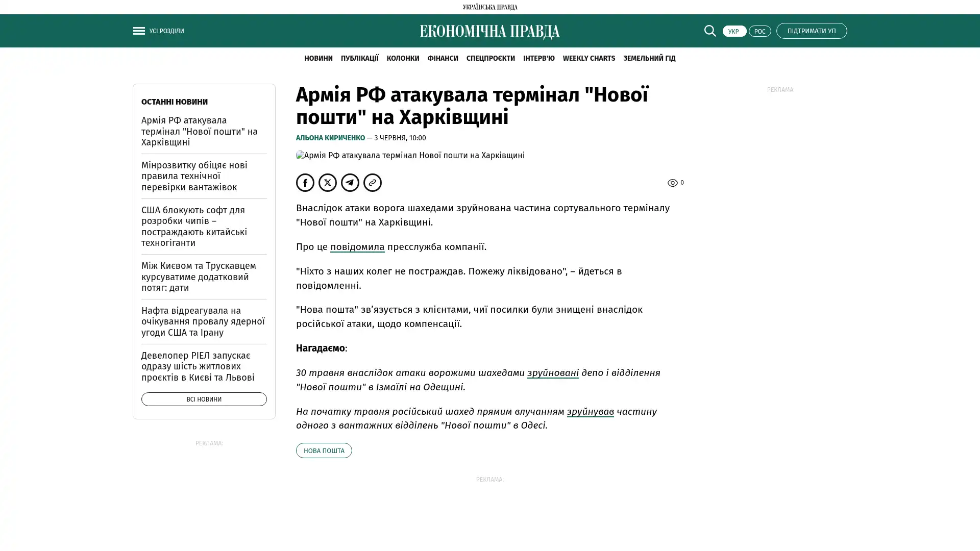
Task: Click the Економічна правда logo
Action: tap(489, 32)
